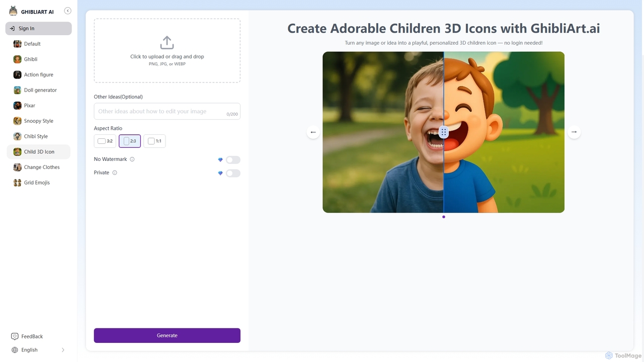Open the Action figure generator
Viewport: 644px width, 362px height.
tap(39, 74)
